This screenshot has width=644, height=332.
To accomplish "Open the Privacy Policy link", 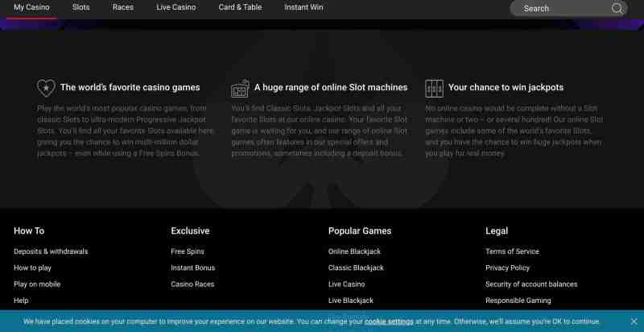I will (x=507, y=268).
